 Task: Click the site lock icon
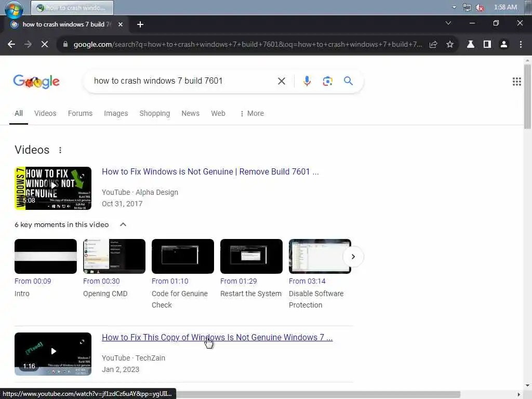click(x=65, y=45)
